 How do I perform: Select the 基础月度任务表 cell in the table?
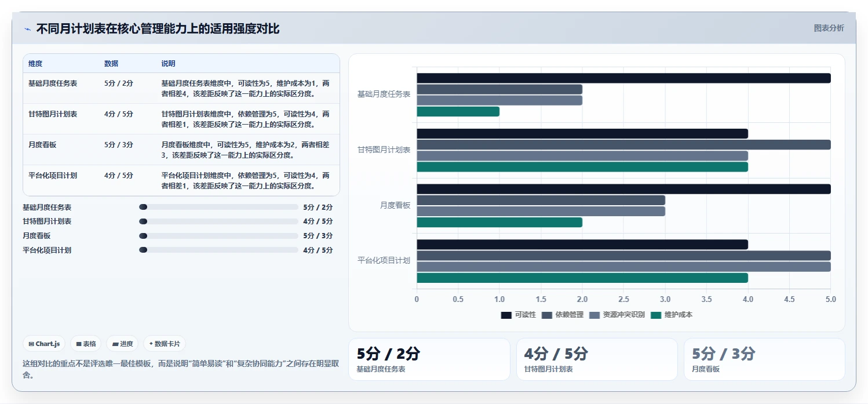(x=53, y=83)
